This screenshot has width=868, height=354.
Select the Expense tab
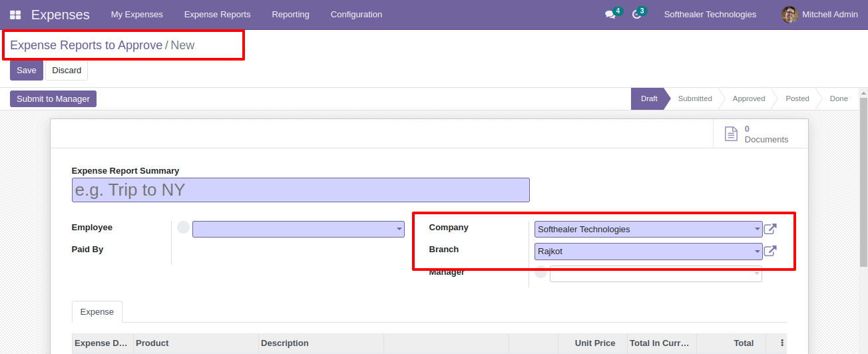point(97,311)
